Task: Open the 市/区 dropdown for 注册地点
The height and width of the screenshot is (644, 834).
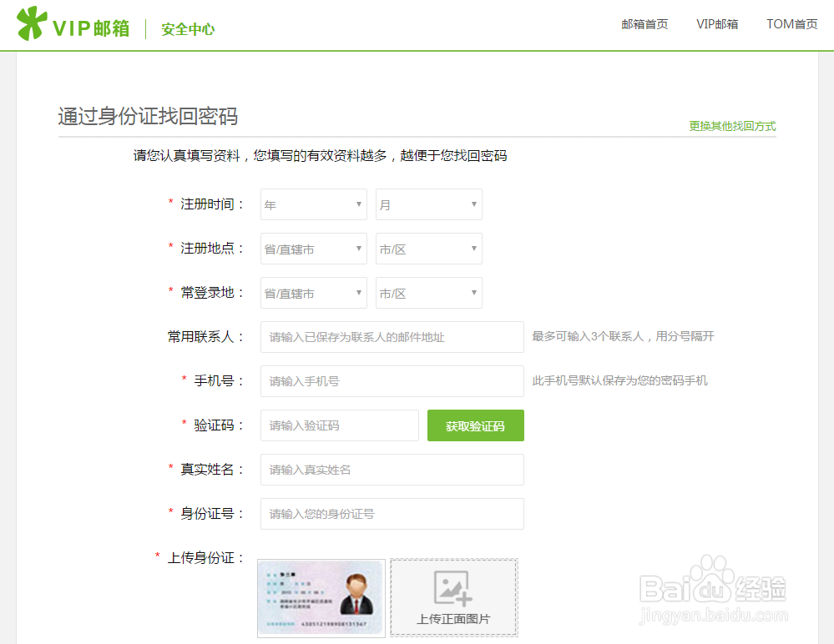Action: (x=428, y=249)
